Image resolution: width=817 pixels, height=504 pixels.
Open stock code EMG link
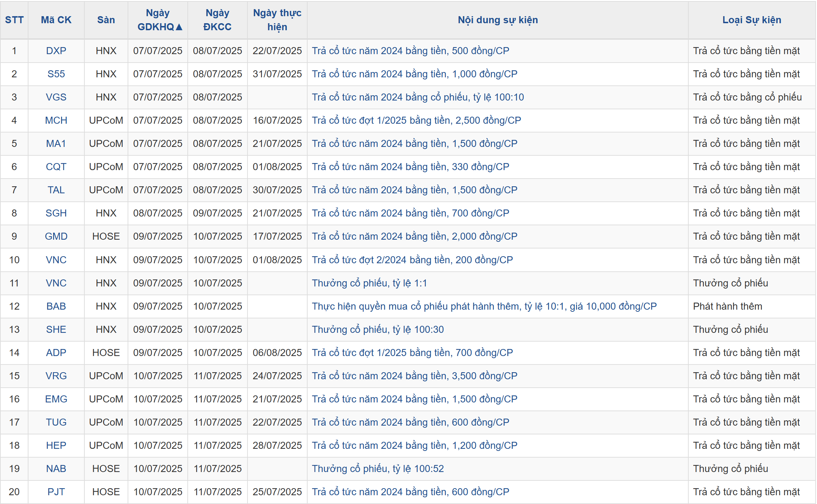(x=56, y=399)
